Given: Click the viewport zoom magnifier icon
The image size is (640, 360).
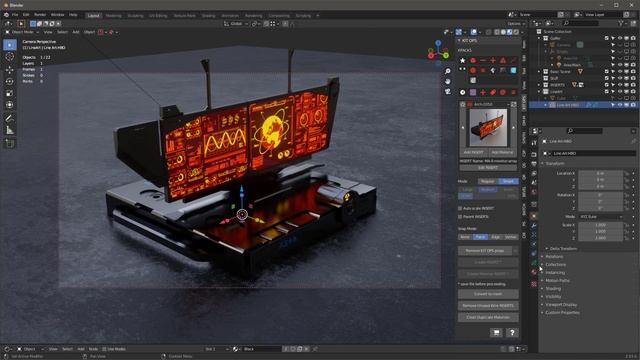Looking at the screenshot, I should pos(448,71).
